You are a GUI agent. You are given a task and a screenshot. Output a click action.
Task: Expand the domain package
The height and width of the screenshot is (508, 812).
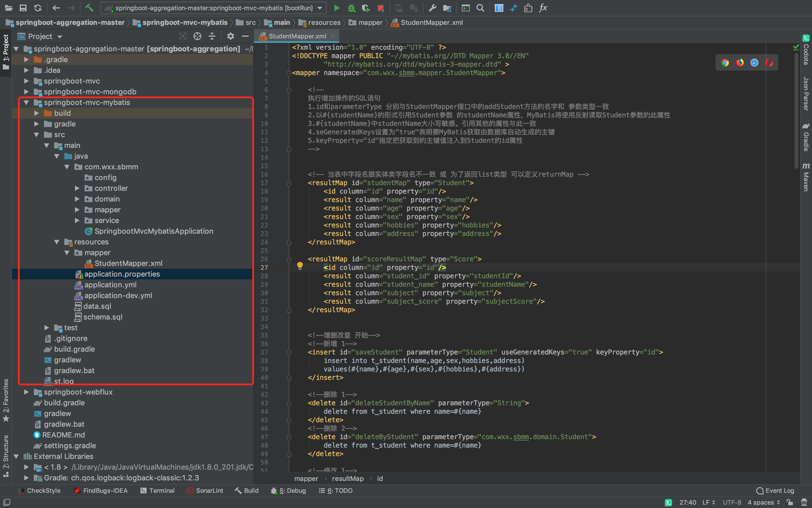[x=77, y=199]
